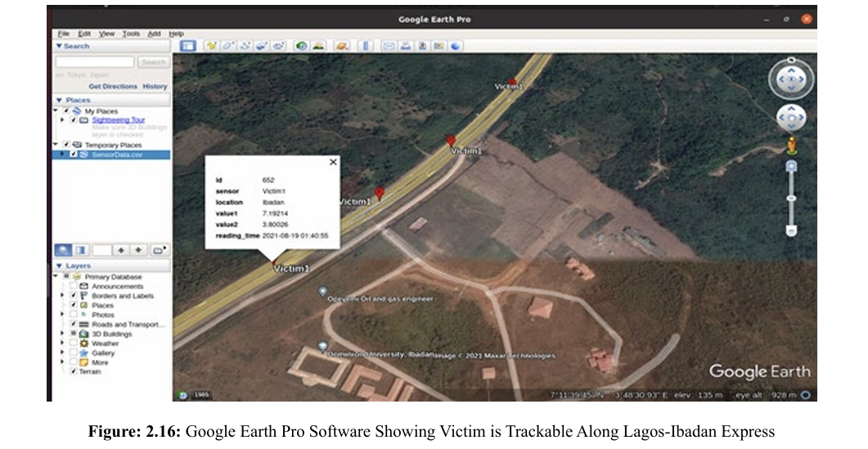Expand the Weather layer tree node

pos(62,343)
